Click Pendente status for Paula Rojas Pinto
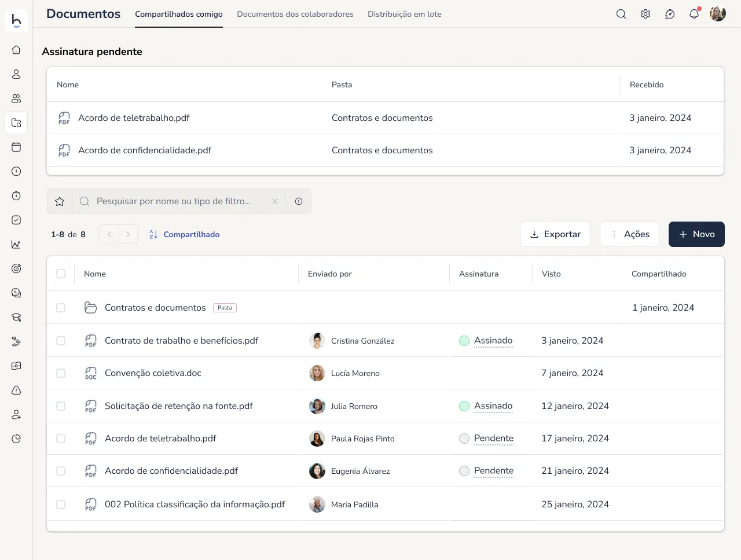This screenshot has height=560, width=741. pos(494,439)
